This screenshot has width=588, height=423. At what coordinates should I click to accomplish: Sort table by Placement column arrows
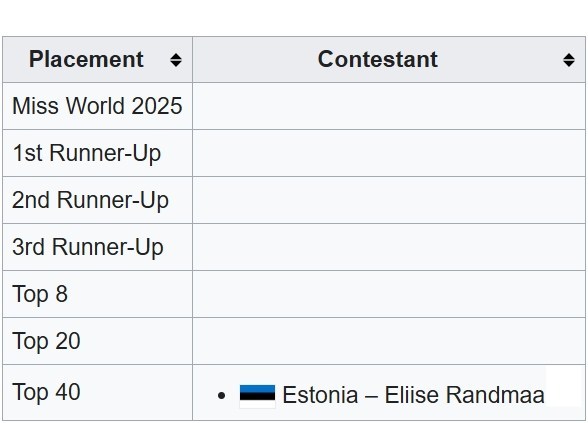[x=176, y=60]
